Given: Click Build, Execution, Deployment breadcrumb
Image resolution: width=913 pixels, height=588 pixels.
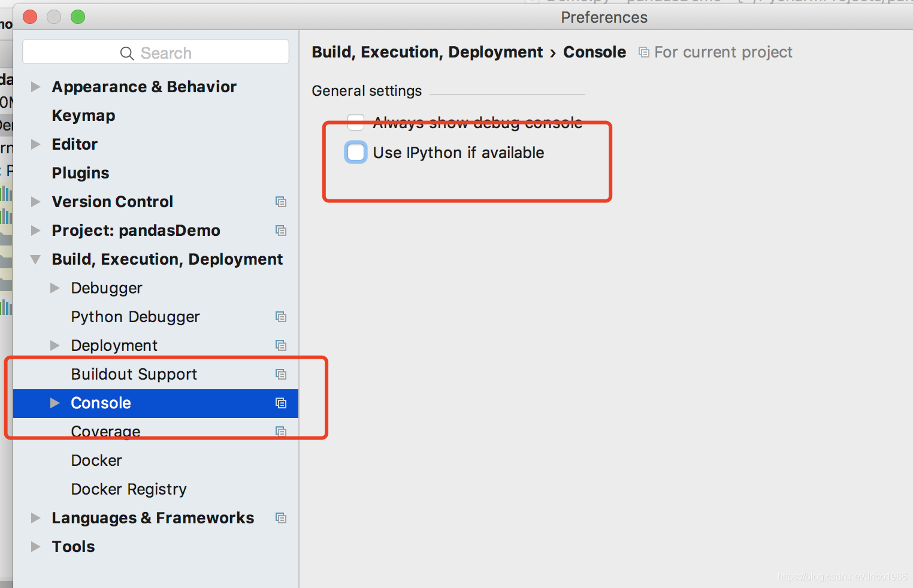Looking at the screenshot, I should [x=427, y=52].
